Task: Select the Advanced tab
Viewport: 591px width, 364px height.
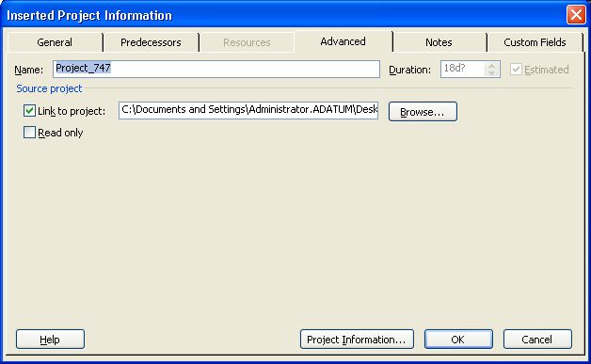Action: point(343,41)
